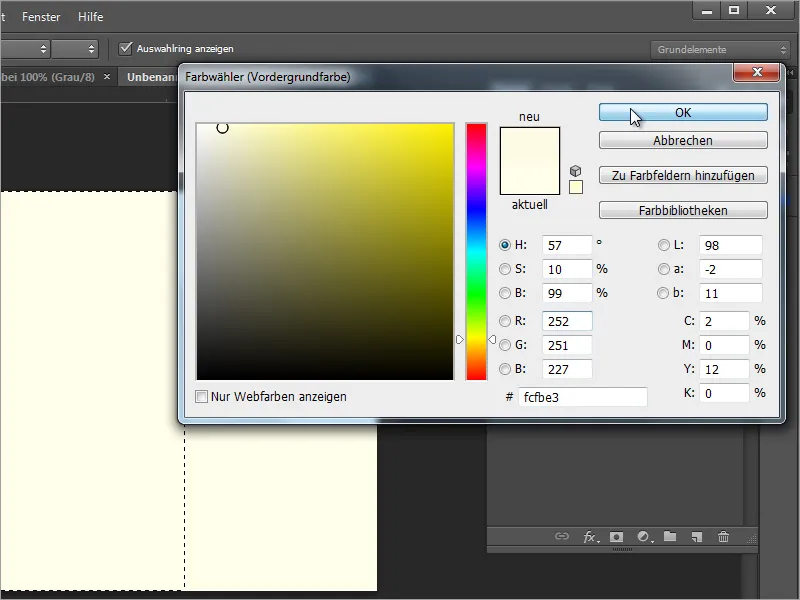Create a new layer

click(697, 537)
